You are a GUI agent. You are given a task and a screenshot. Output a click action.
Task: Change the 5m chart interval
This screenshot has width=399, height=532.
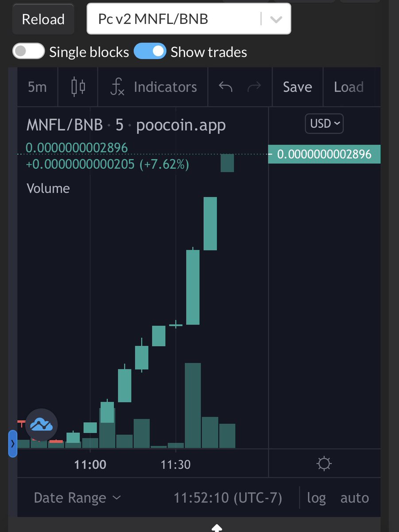37,87
